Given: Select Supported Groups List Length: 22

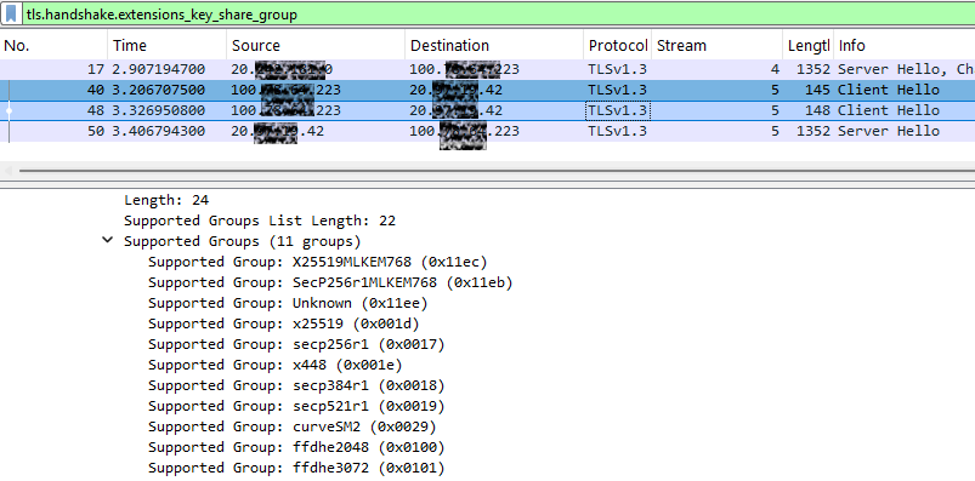Looking at the screenshot, I should tap(259, 221).
